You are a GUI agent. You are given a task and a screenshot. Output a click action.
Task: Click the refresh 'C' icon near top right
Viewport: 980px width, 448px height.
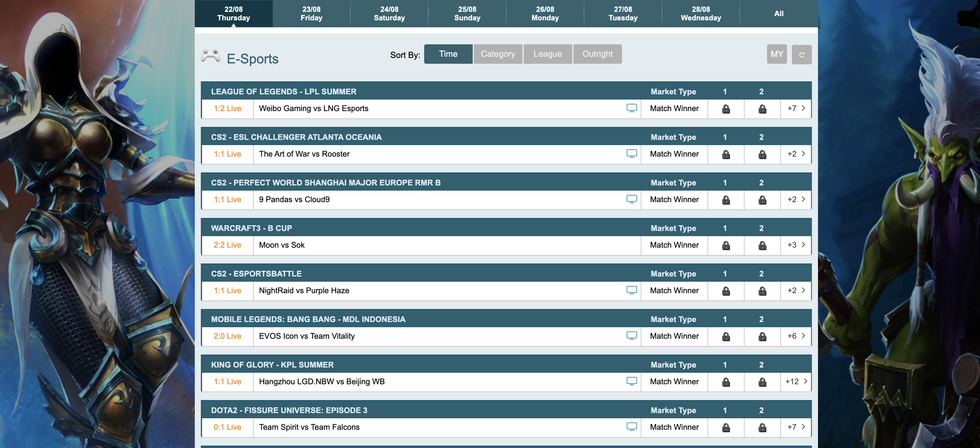[x=802, y=54]
